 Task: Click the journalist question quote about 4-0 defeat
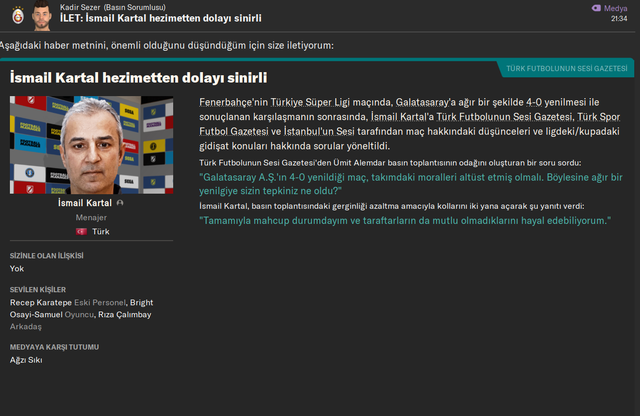[x=411, y=184]
